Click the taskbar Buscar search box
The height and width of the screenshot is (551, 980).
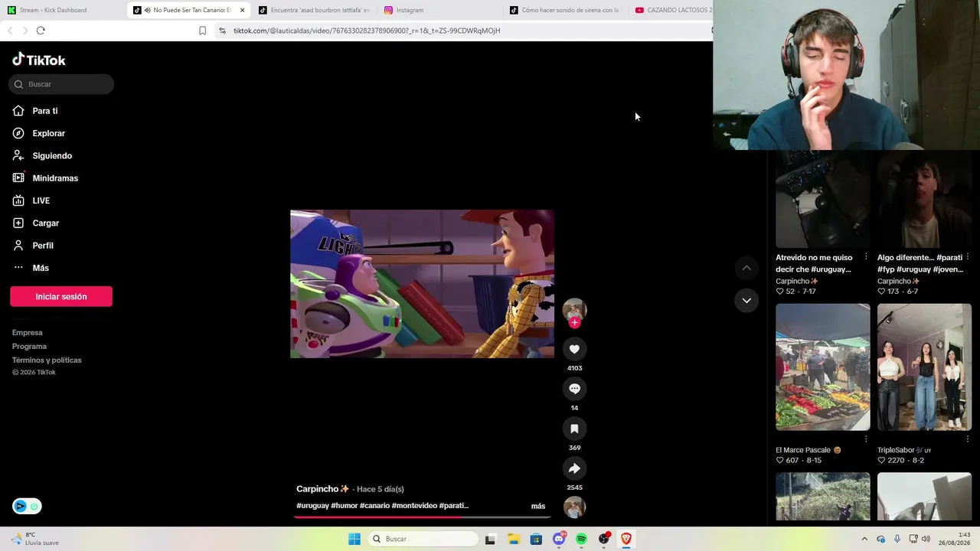pyautogui.click(x=423, y=539)
